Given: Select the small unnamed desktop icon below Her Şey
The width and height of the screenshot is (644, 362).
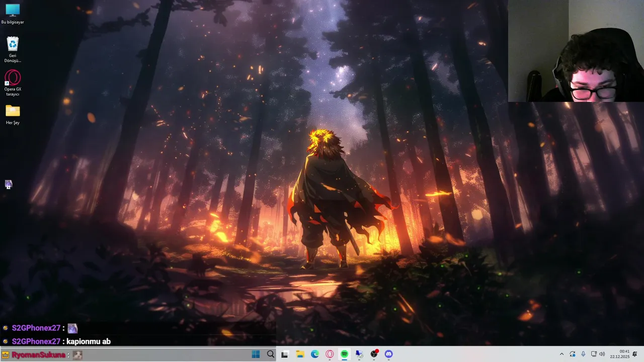Looking at the screenshot, I should click(9, 185).
